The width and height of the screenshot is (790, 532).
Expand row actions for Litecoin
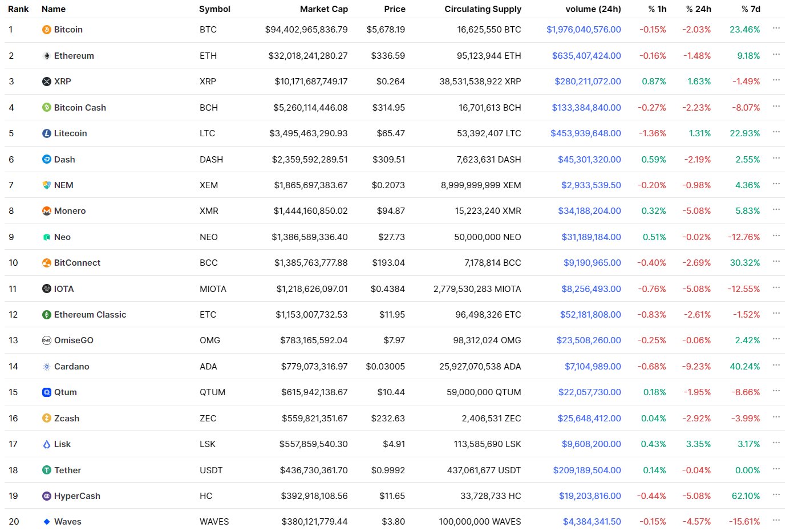(x=776, y=132)
